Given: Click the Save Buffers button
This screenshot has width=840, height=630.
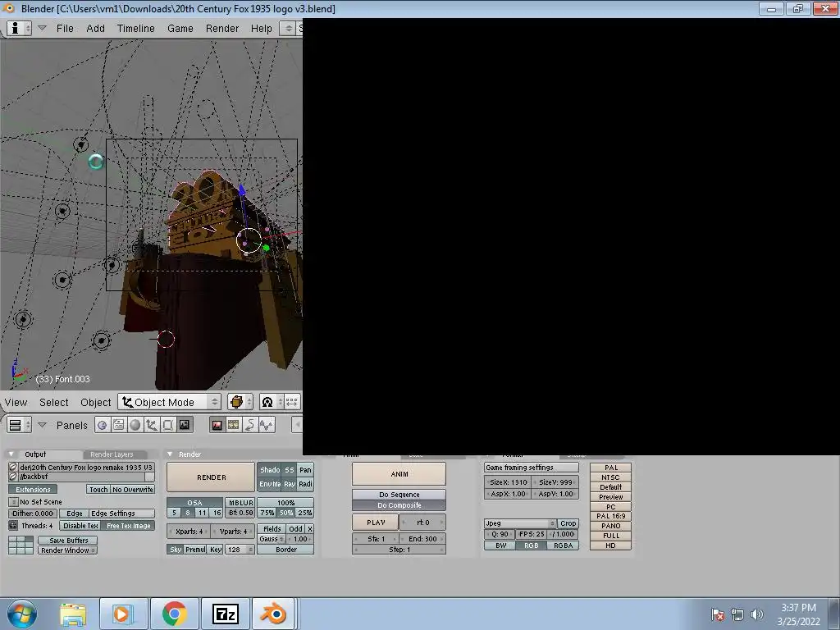Looking at the screenshot, I should (x=67, y=540).
